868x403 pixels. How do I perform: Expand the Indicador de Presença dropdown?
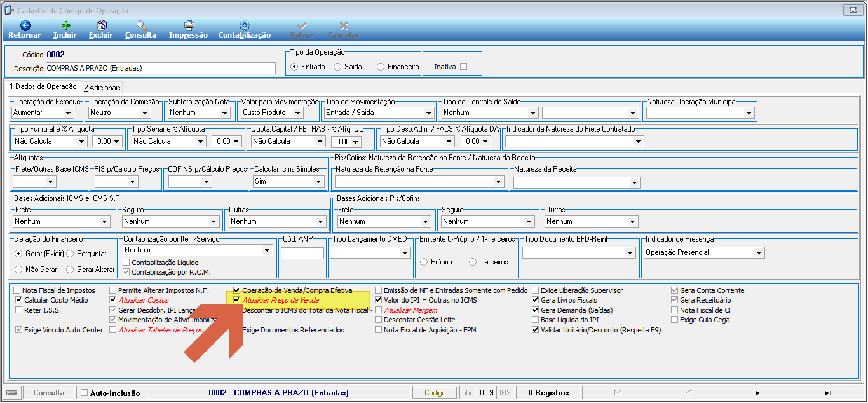[759, 253]
